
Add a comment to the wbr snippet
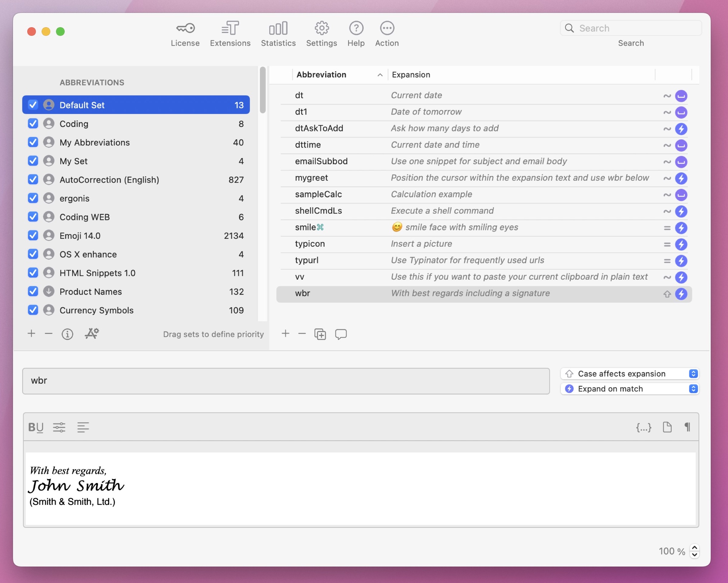click(x=341, y=334)
